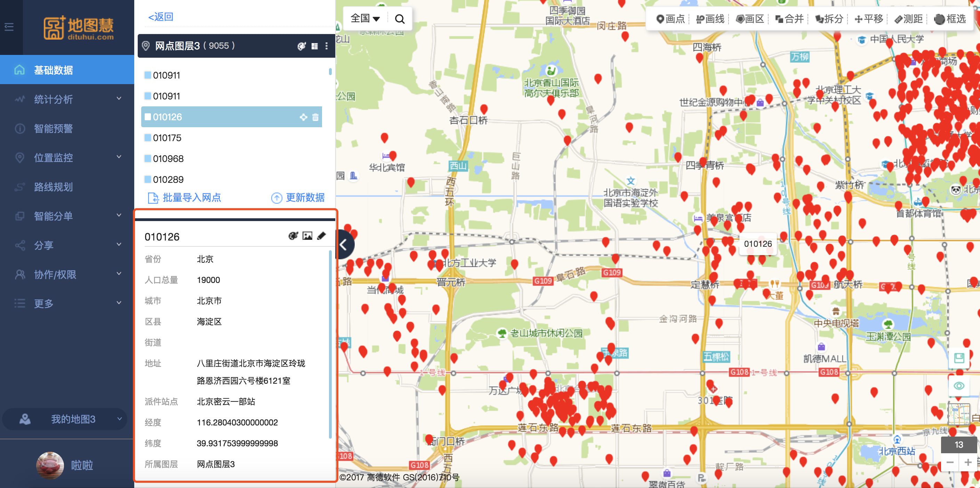Viewport: 980px width, 488px height.
Task: Click the <返回 back link
Action: point(161,17)
